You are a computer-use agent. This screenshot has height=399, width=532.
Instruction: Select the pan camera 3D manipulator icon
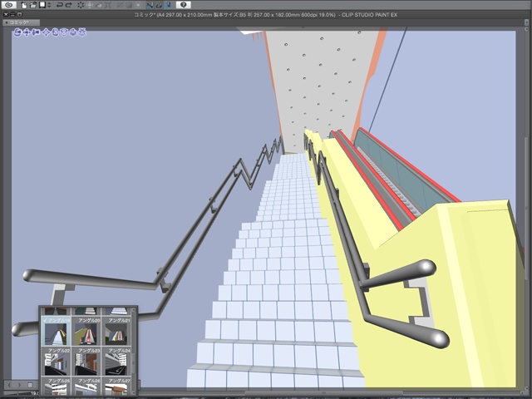pyautogui.click(x=27, y=32)
